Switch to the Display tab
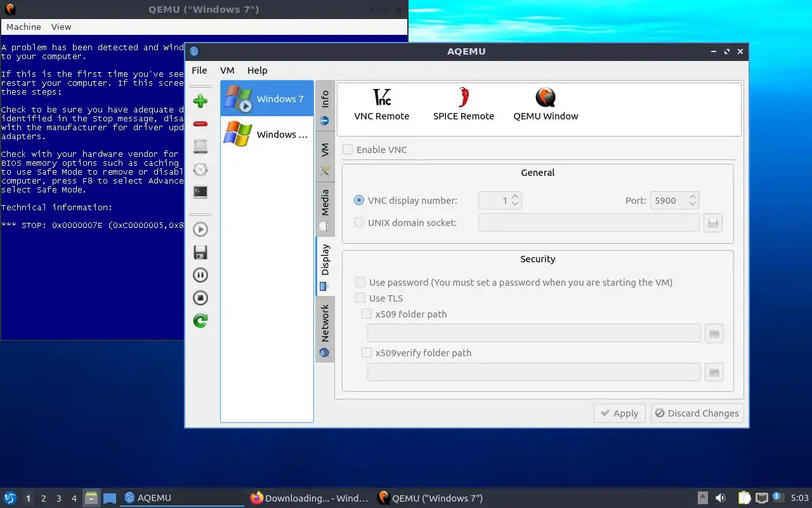Viewport: 812px width, 508px height. click(325, 267)
